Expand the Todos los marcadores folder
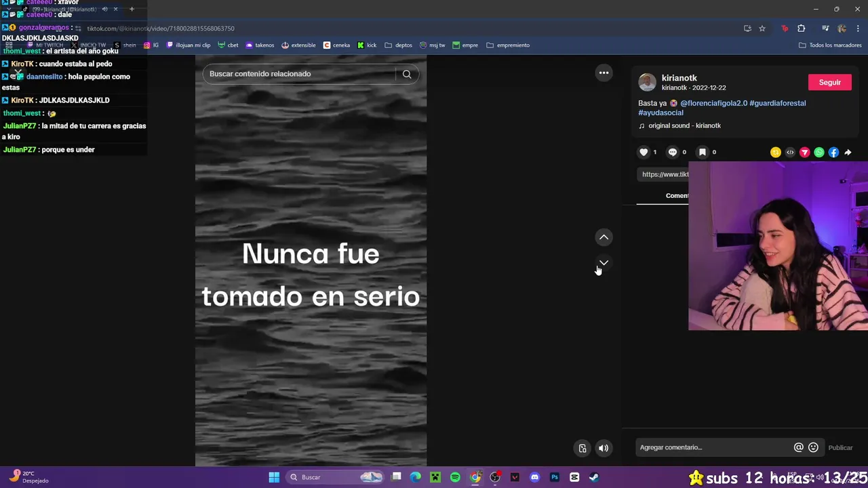Screen dimensions: 868x488 coord(830,45)
